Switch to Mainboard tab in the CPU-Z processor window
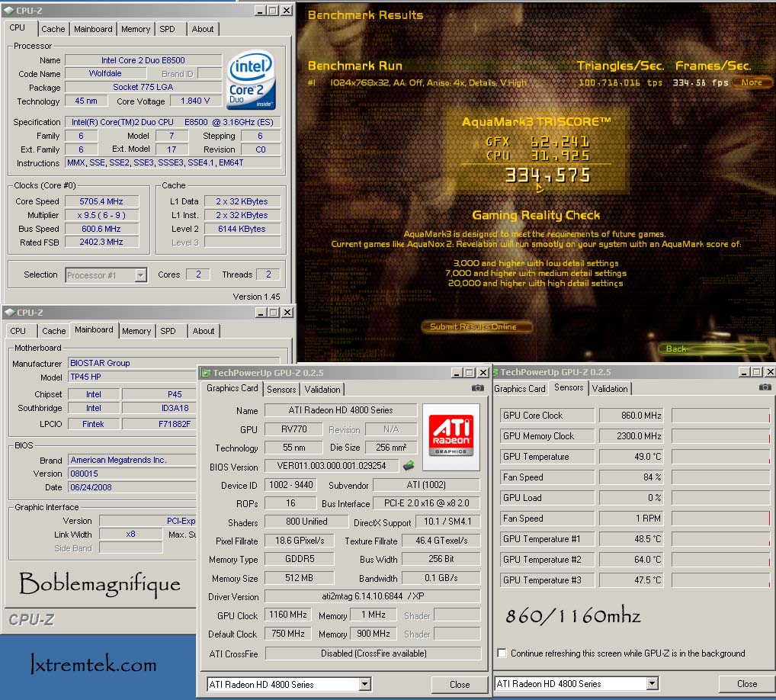Viewport: 776px width, 700px height. 93,29
